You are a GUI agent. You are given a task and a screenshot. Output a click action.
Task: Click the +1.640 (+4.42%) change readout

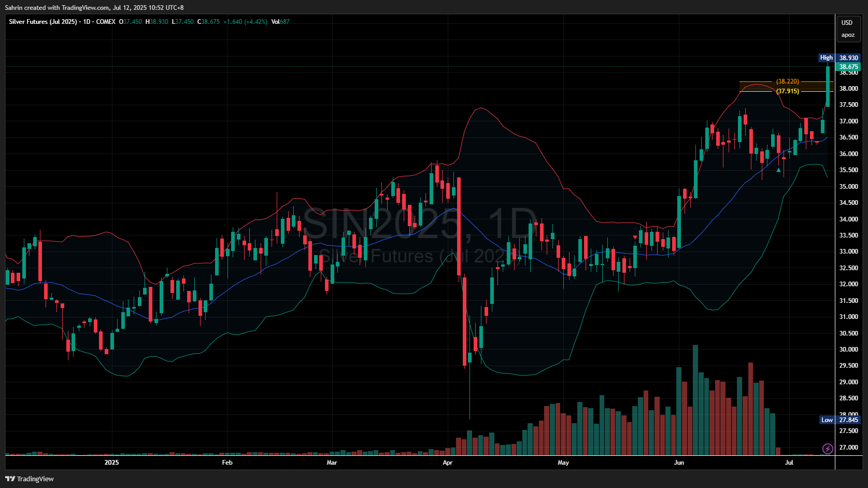246,22
